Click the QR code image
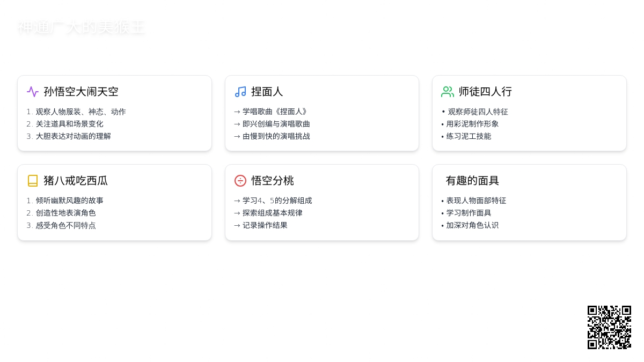This screenshot has height=362, width=644. tap(609, 327)
